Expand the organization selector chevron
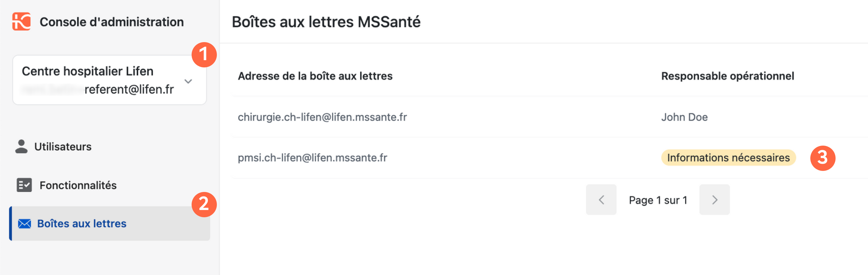 click(x=188, y=81)
